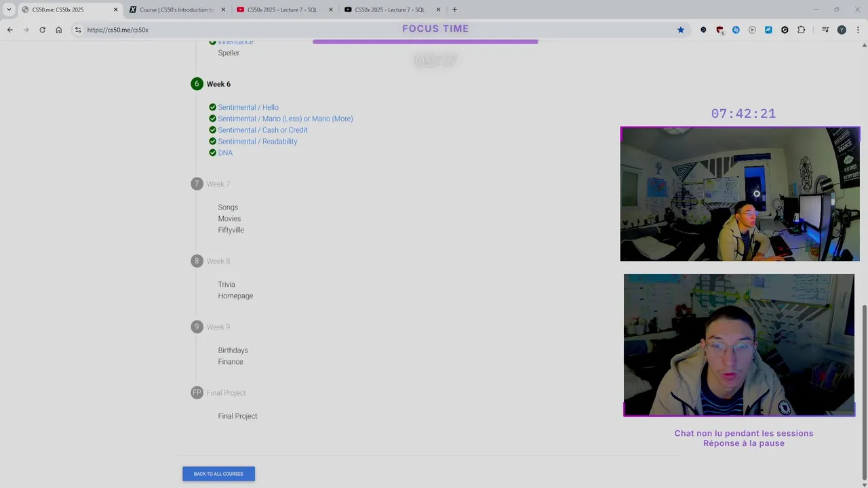Go forward one page
This screenshot has height=488, width=868.
(x=26, y=30)
